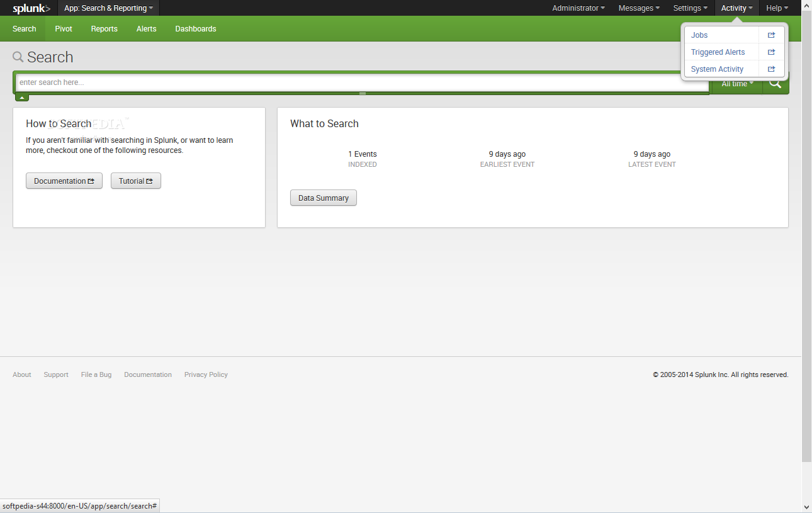The width and height of the screenshot is (812, 513).
Task: Click the new-window icon beside System Activity
Action: click(x=772, y=69)
